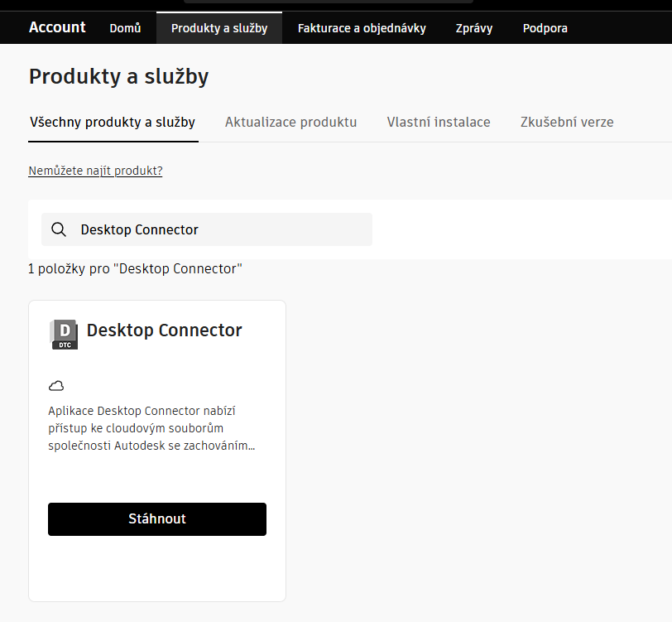
Task: Open the Podpora menu item
Action: coord(545,28)
